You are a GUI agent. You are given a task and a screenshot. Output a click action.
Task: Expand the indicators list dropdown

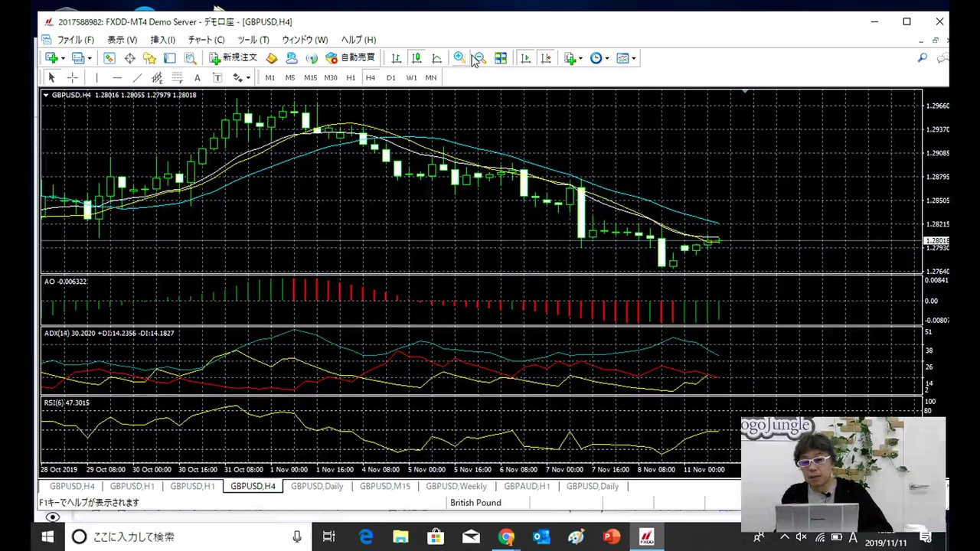click(x=580, y=58)
